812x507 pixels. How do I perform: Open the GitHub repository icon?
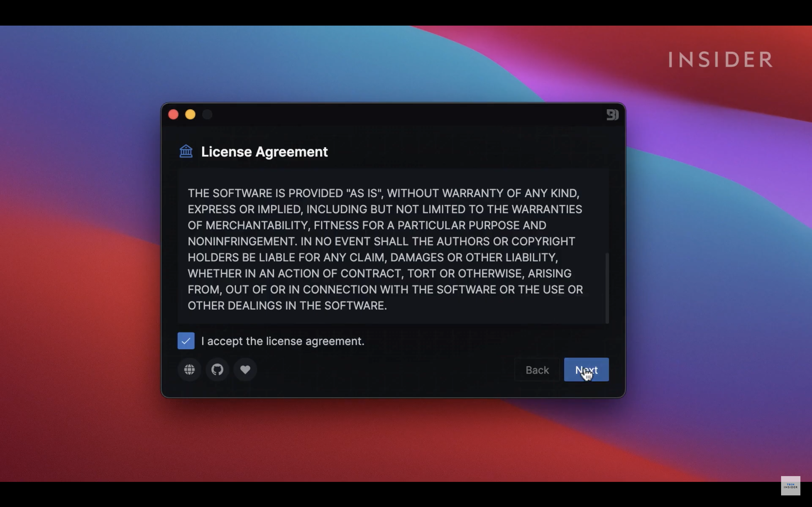click(217, 369)
